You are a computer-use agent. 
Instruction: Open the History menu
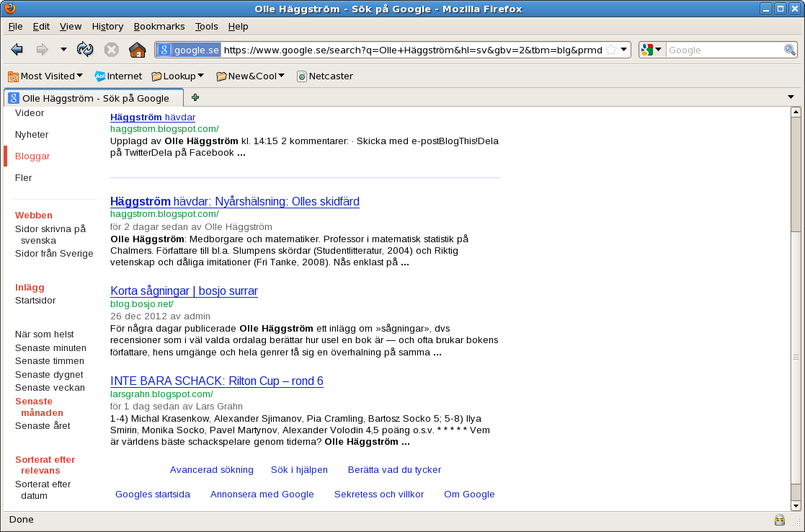pos(107,26)
